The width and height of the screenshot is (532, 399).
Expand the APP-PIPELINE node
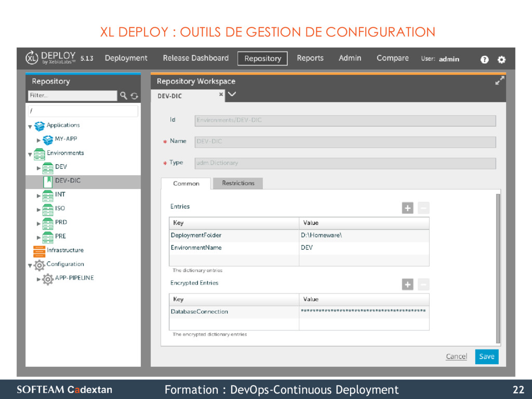tap(38, 279)
